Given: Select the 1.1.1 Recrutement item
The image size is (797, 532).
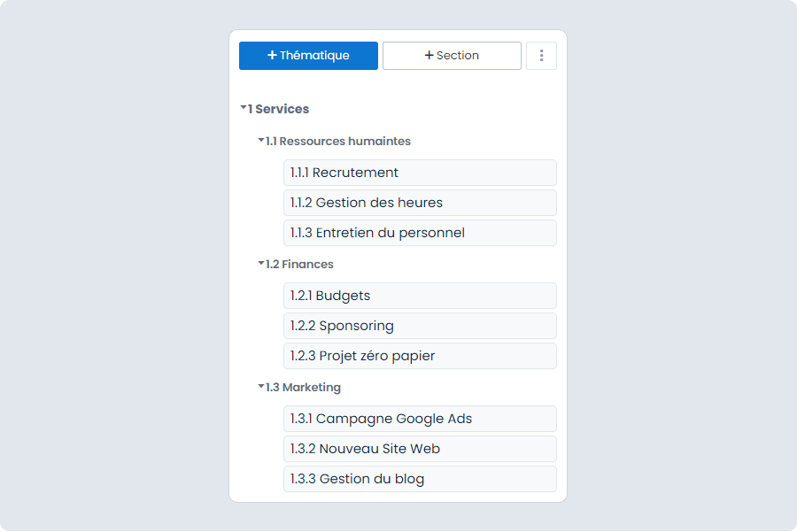Looking at the screenshot, I should (420, 173).
